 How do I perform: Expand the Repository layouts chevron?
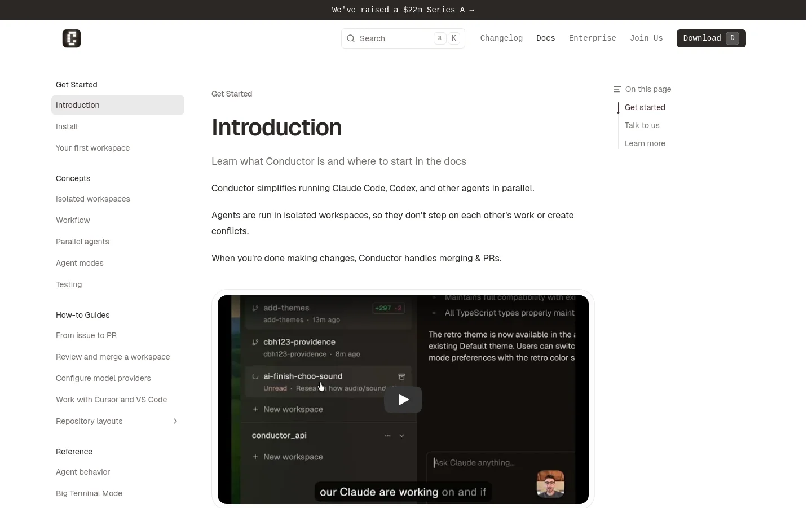175,421
